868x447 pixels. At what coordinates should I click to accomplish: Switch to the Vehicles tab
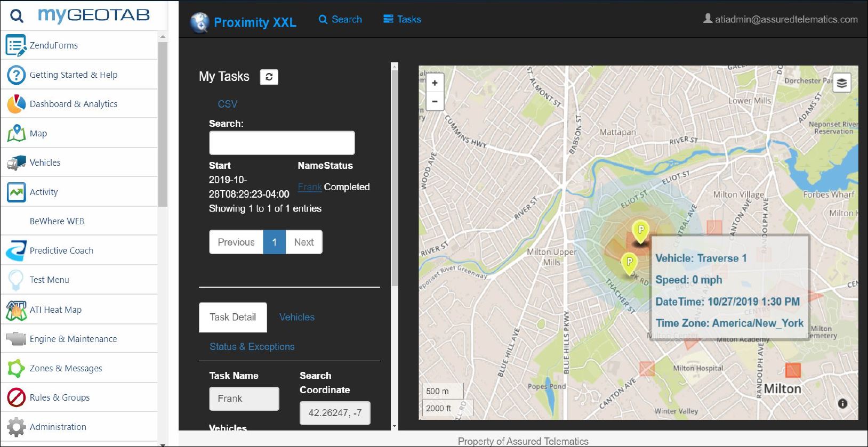pyautogui.click(x=297, y=318)
